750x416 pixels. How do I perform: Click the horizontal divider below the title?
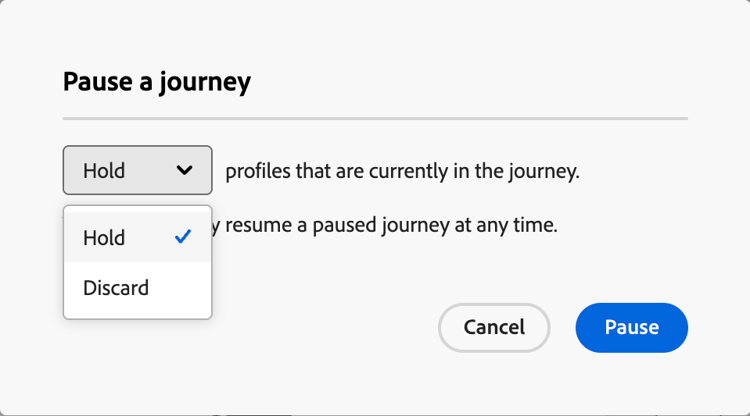[x=375, y=119]
